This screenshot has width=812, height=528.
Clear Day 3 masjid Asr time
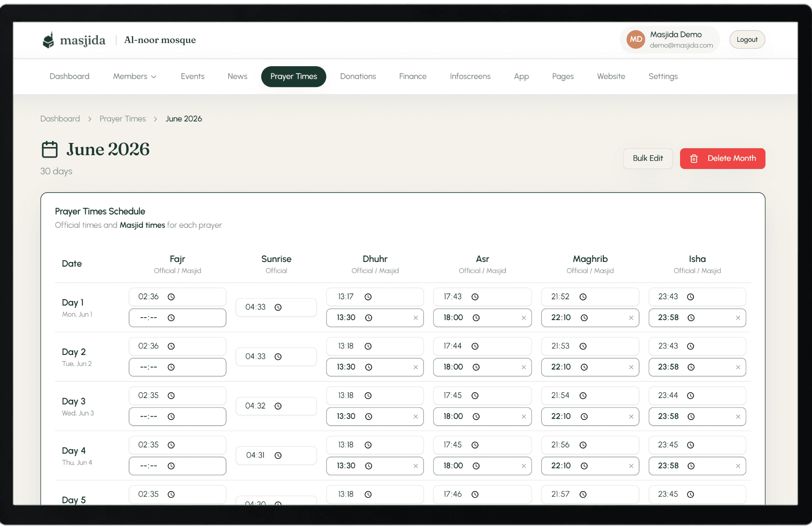524,417
